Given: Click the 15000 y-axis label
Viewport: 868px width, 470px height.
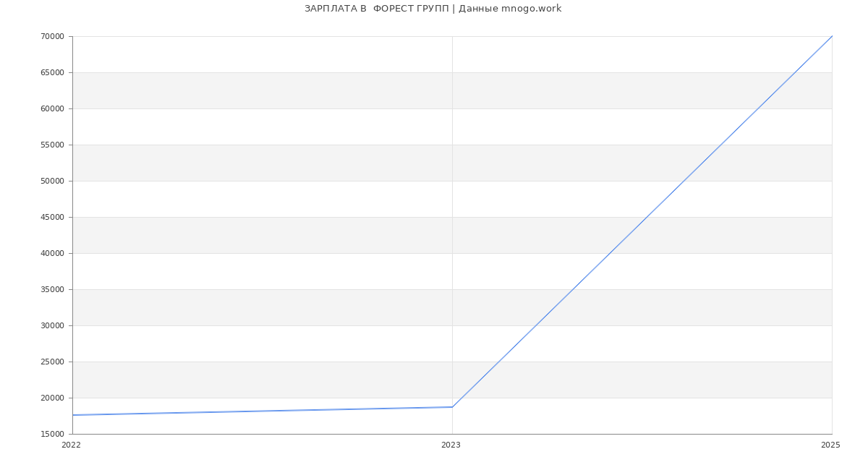Looking at the screenshot, I should point(52,435).
